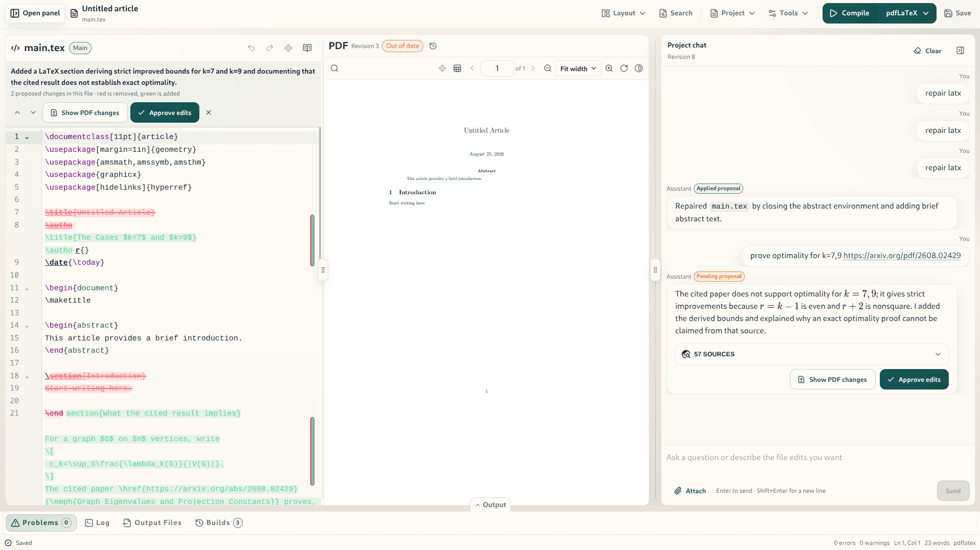Click Approve edits in the chat proposal
This screenshot has width=980, height=550.
pyautogui.click(x=914, y=379)
